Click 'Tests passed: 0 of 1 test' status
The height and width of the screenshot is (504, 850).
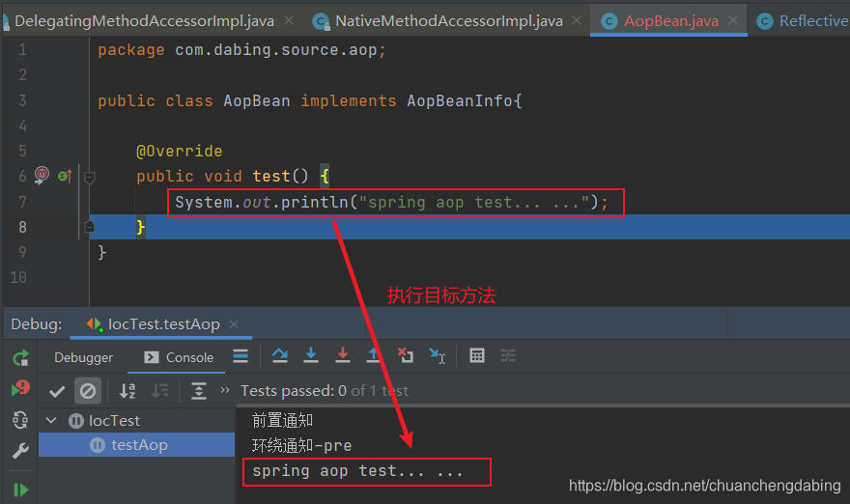[x=325, y=391]
